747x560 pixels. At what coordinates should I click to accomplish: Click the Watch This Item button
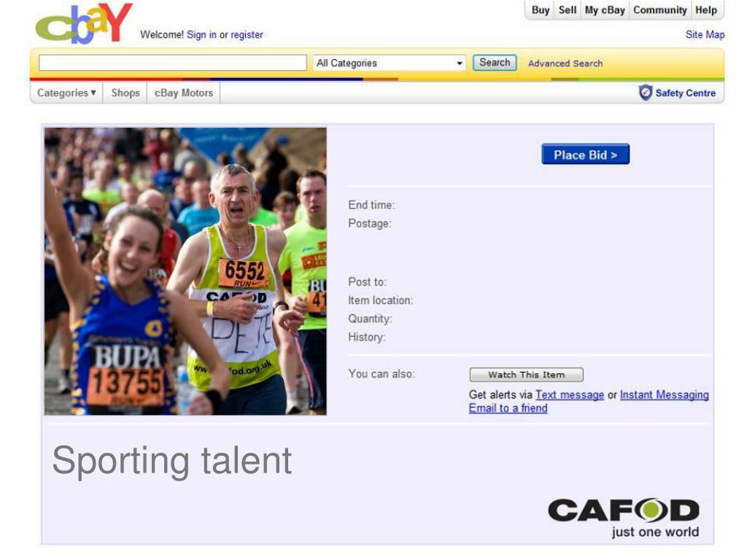(x=527, y=375)
